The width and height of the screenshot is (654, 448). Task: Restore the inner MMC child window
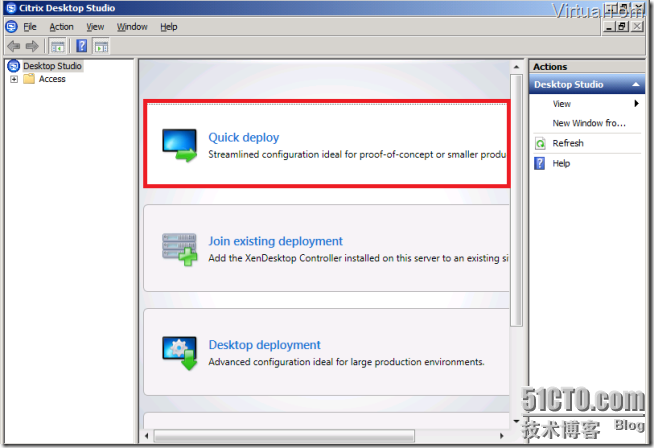click(x=623, y=27)
